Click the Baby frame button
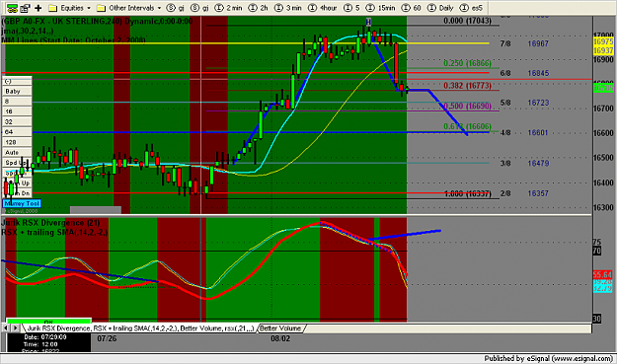Image resolution: width=617 pixels, height=364 pixels. pyautogui.click(x=18, y=91)
